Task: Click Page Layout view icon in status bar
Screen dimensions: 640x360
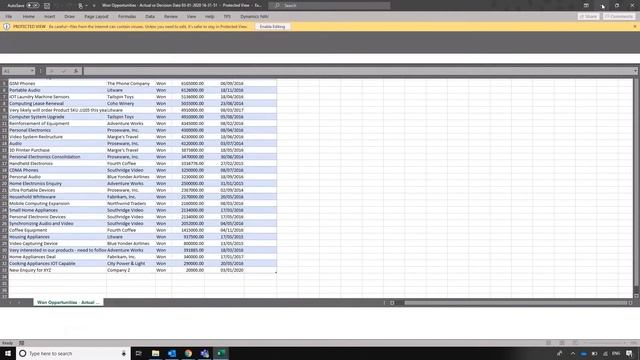Action: tap(562, 343)
